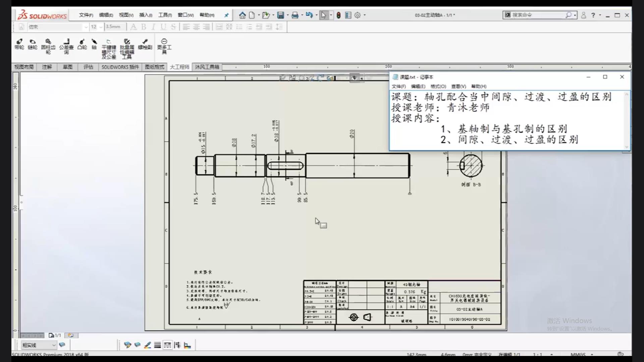Expand the Options gear dropdown arrow
644x362 pixels.
click(365, 15)
